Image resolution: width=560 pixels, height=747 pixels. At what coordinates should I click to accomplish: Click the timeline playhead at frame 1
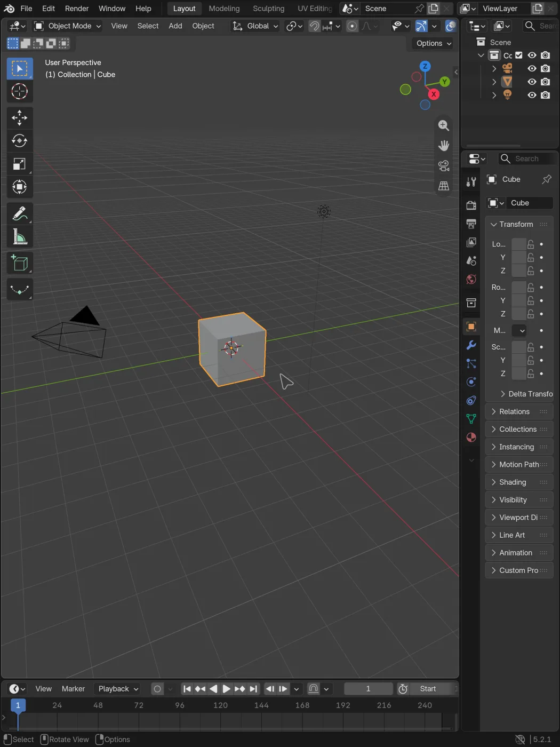(18, 705)
